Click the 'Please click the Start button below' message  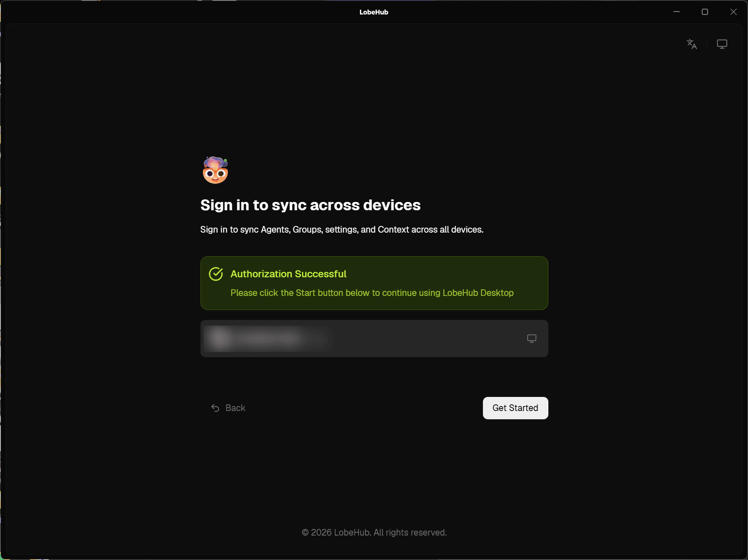click(x=372, y=293)
